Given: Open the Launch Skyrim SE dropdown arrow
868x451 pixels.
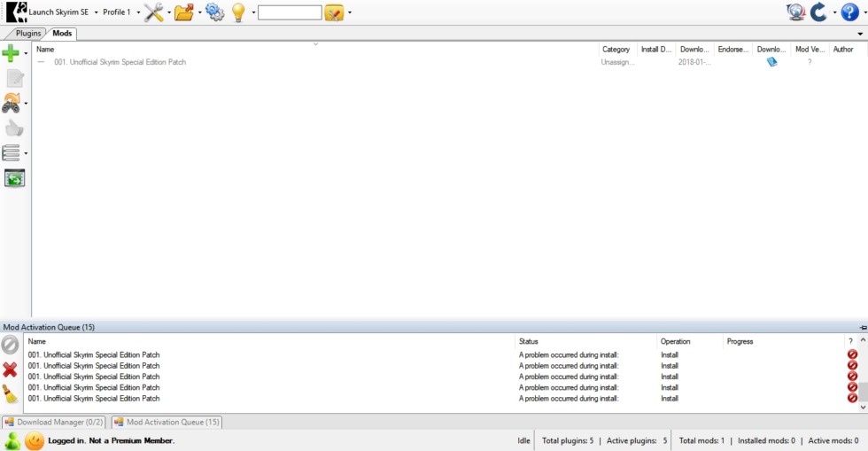Looking at the screenshot, I should tap(96, 13).
